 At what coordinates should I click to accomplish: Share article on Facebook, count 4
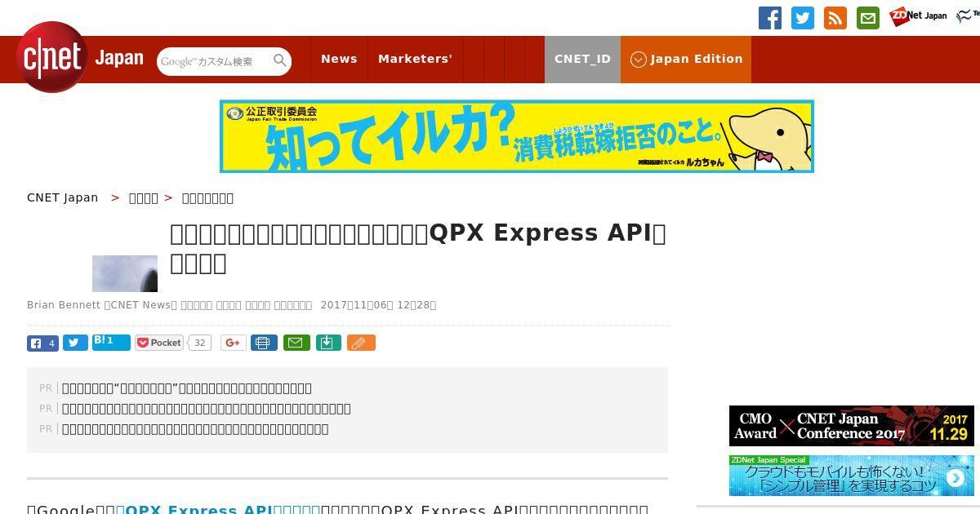(x=42, y=343)
